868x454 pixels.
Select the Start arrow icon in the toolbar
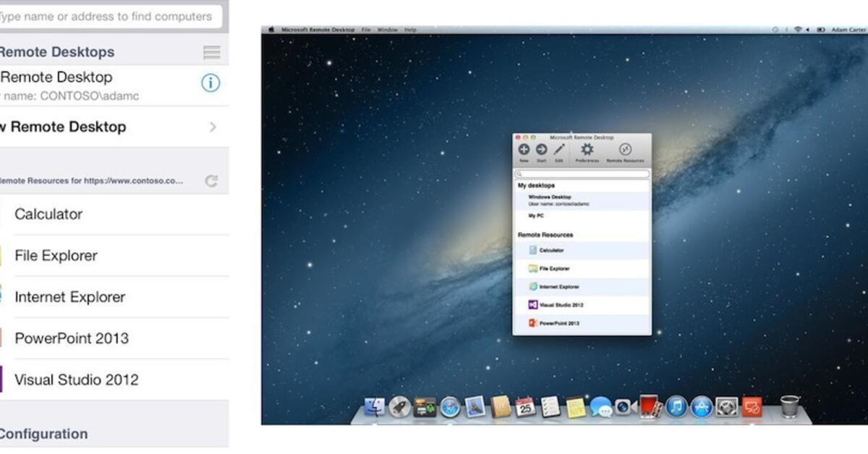[x=540, y=150]
